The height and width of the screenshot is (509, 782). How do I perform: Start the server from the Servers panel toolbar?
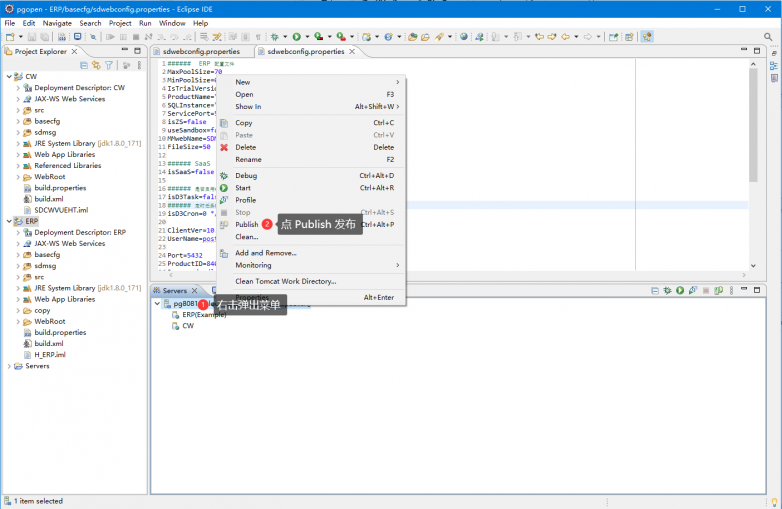point(679,290)
